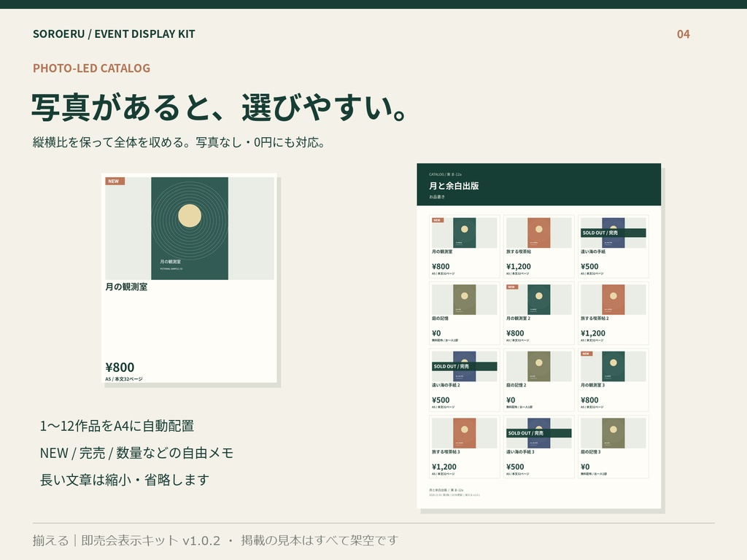Click the line 長い文章は縮小・省略します
The width and height of the screenshot is (747, 560).
(x=125, y=480)
